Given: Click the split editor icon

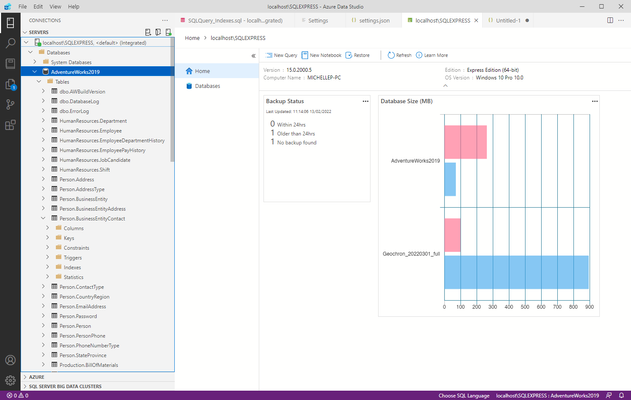Looking at the screenshot, I should tap(610, 20).
